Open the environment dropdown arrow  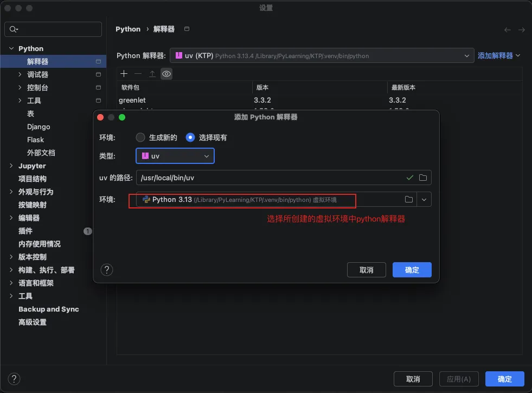click(x=424, y=200)
